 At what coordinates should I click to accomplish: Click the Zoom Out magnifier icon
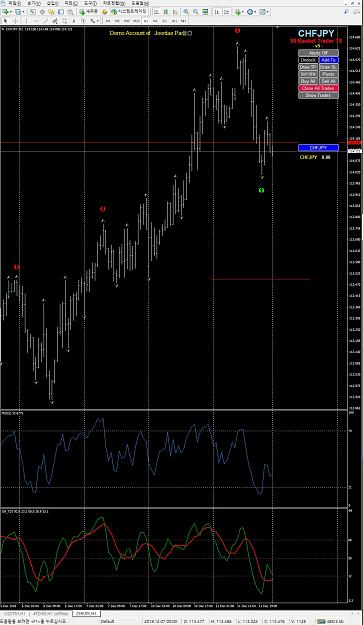[x=196, y=12]
